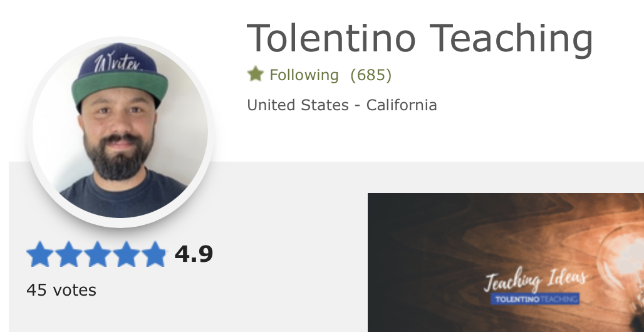Viewport: 644px width, 332px height.
Task: Click the third blue rating star
Action: point(96,255)
